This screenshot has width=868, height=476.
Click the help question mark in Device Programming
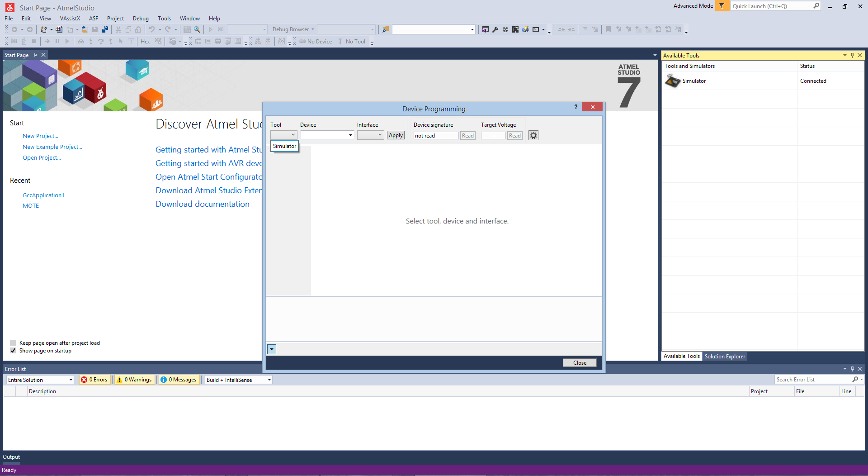576,107
